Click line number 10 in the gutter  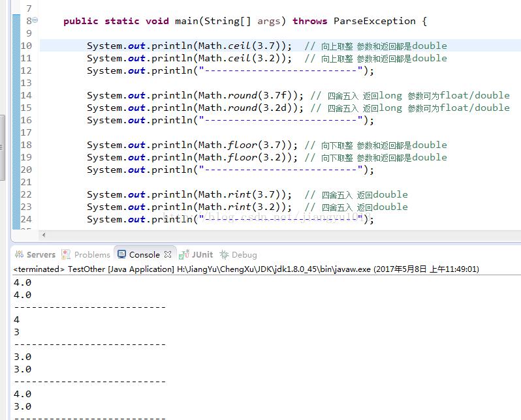pos(26,46)
